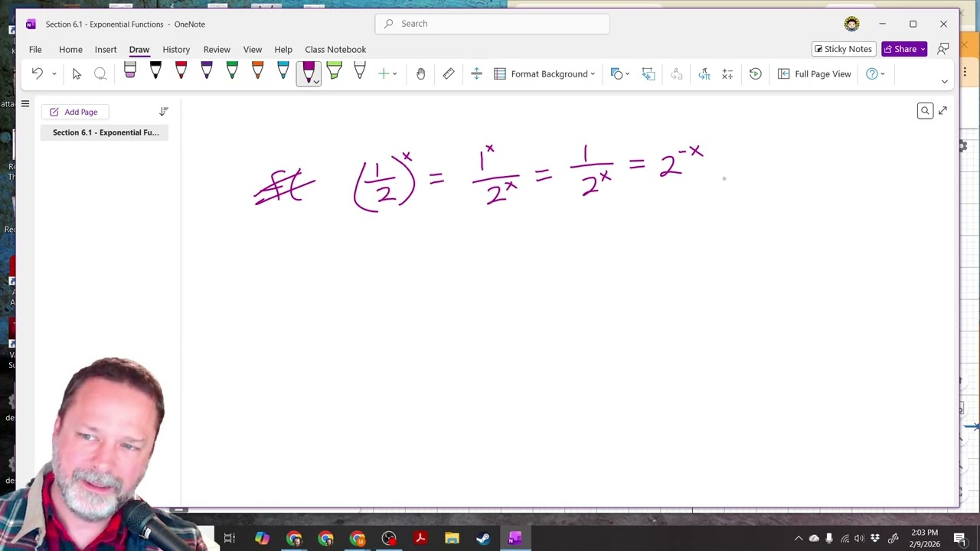Open the comments/feed person icon
Image resolution: width=980 pixels, height=551 pixels.
pos(943,49)
